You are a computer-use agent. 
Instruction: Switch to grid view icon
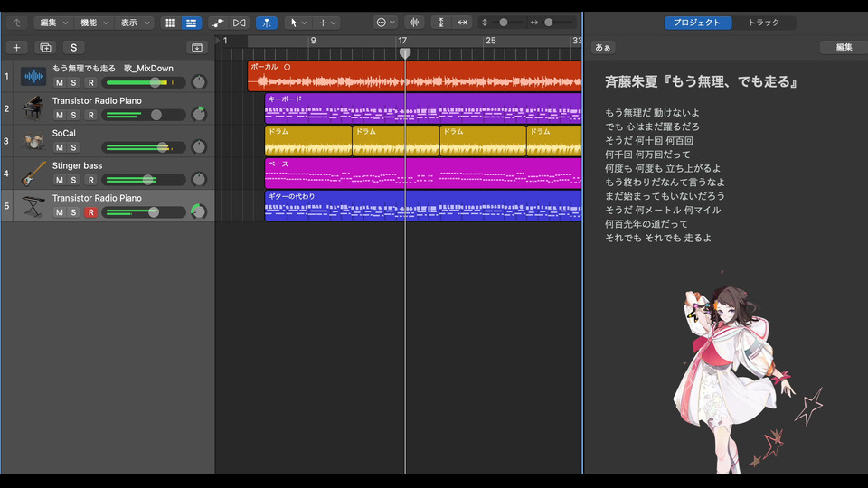[169, 23]
